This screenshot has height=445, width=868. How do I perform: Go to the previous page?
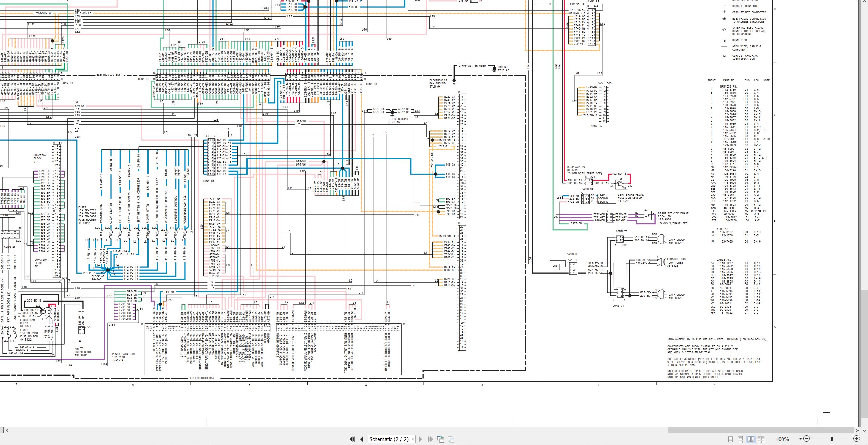click(361, 439)
